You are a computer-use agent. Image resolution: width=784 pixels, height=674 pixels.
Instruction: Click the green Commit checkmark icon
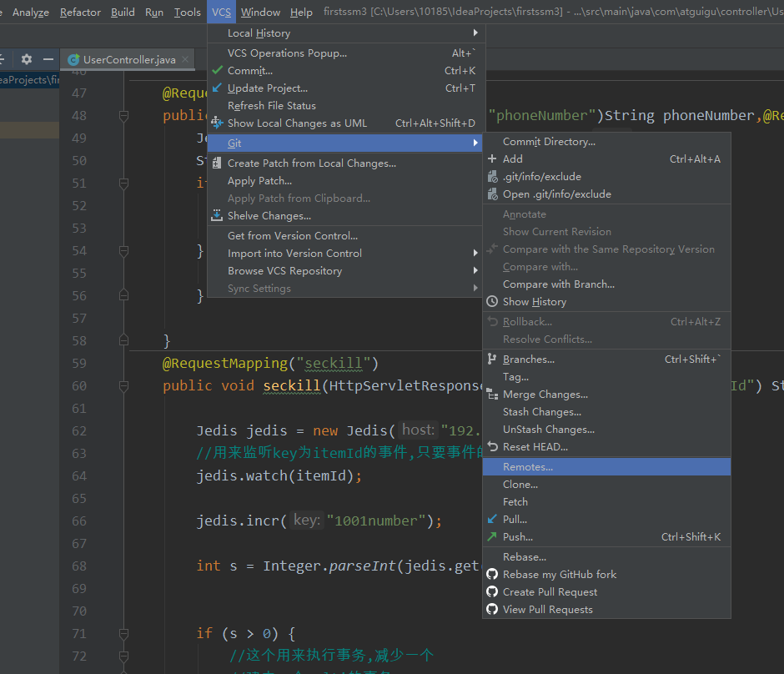(x=217, y=71)
